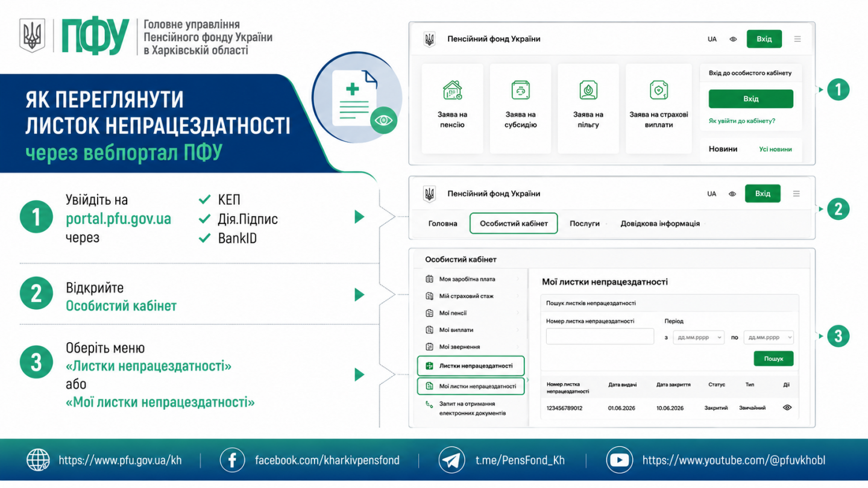Click the closing date '10.06.2026'
The width and height of the screenshot is (868, 488).
(670, 408)
